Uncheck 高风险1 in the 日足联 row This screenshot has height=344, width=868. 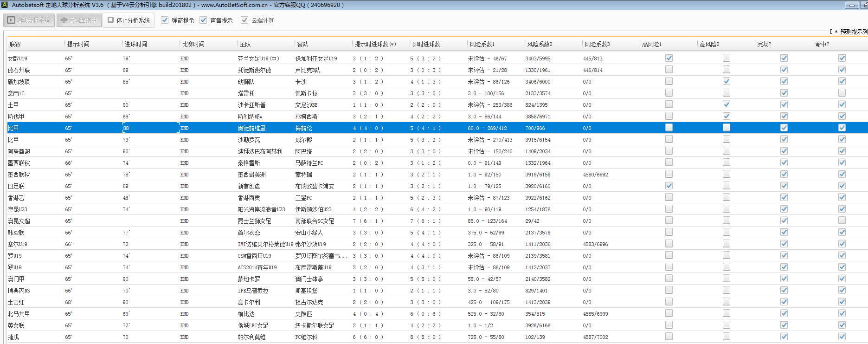point(669,186)
